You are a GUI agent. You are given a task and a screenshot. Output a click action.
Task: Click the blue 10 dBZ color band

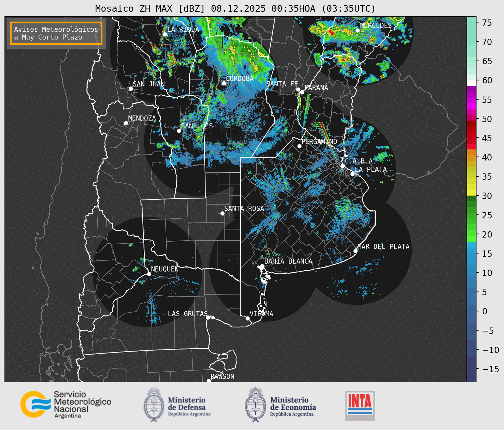coord(471,273)
